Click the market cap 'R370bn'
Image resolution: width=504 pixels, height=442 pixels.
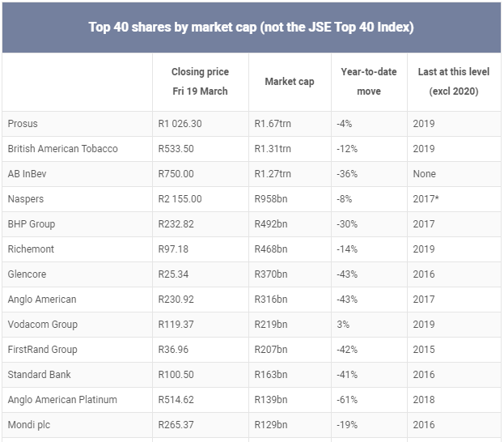coord(271,274)
